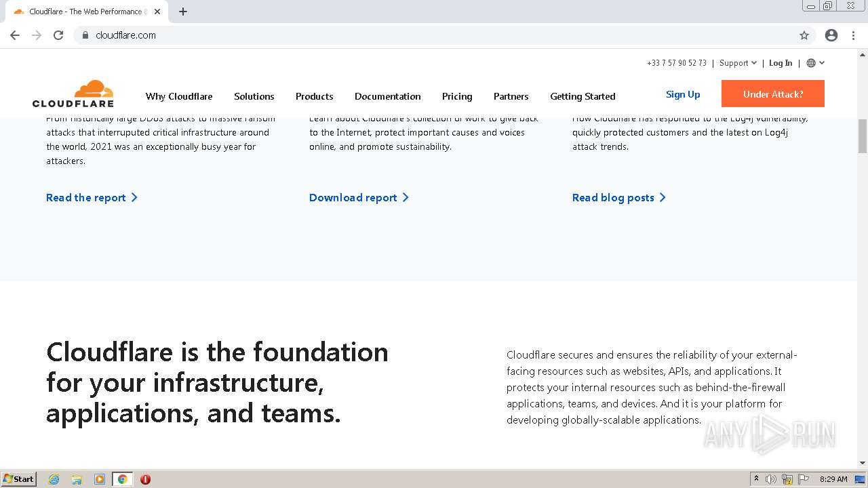The width and height of the screenshot is (868, 488).
Task: Reload the Cloudflare page
Action: pyautogui.click(x=58, y=35)
